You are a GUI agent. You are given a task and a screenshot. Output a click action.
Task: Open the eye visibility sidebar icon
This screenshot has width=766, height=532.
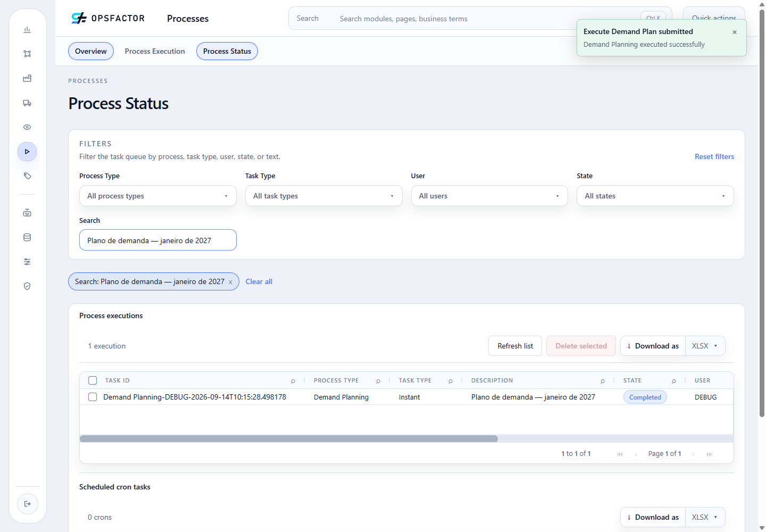click(x=27, y=127)
